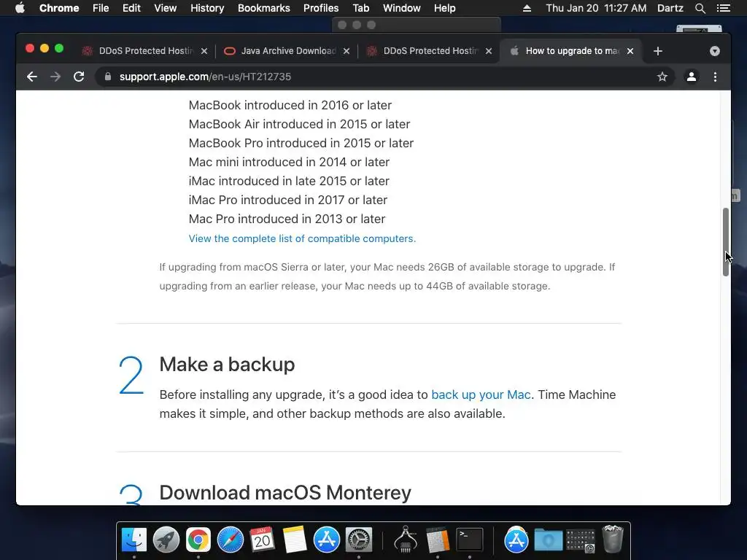Click the Make a backup heading
This screenshot has width=747, height=560.
click(x=227, y=365)
